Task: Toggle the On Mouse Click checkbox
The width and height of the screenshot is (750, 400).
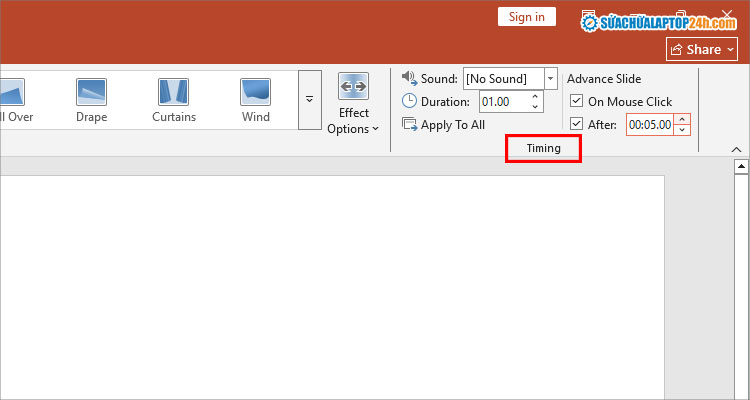Action: (577, 101)
